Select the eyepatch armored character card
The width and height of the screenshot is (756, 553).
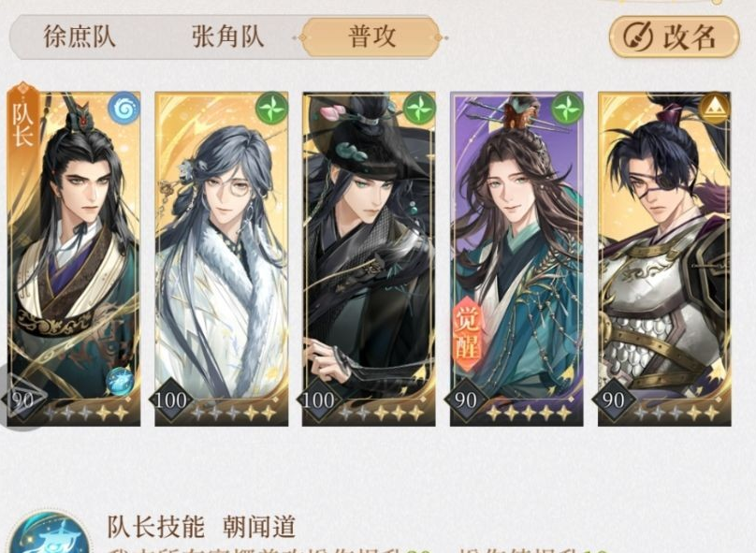coord(664,259)
